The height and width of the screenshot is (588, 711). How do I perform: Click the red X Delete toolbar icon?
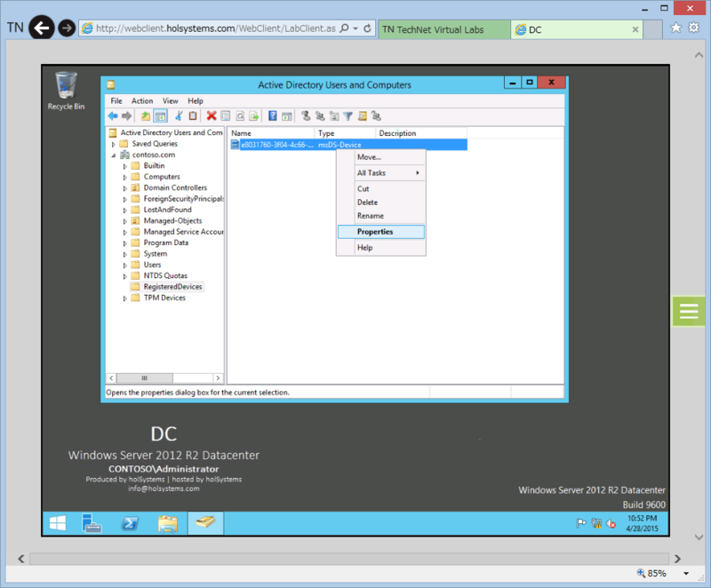coord(212,116)
